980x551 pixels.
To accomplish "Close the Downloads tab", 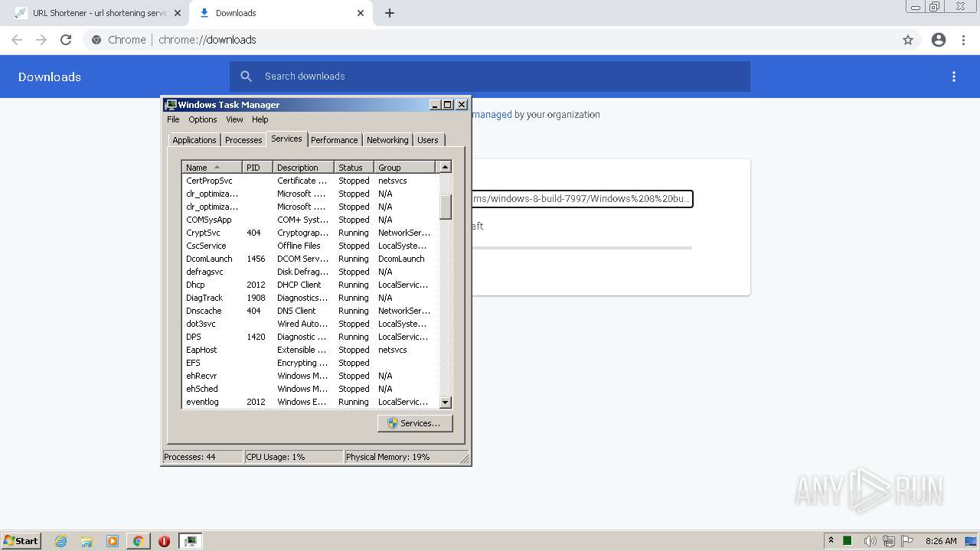I will [x=361, y=13].
